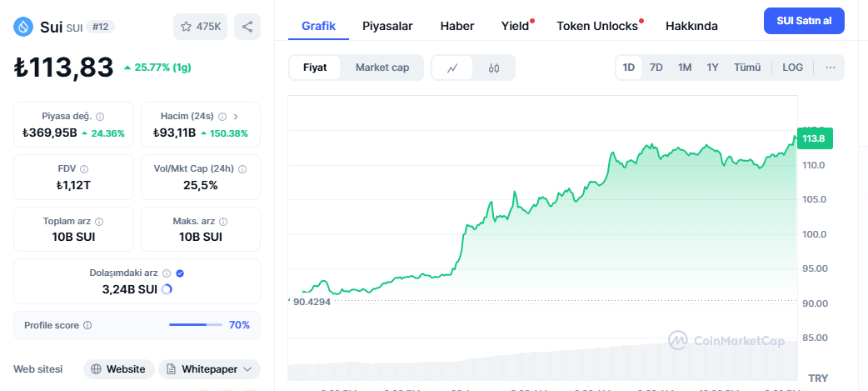The height and width of the screenshot is (391, 868).
Task: Click the Sui coin logo icon
Action: (x=23, y=27)
